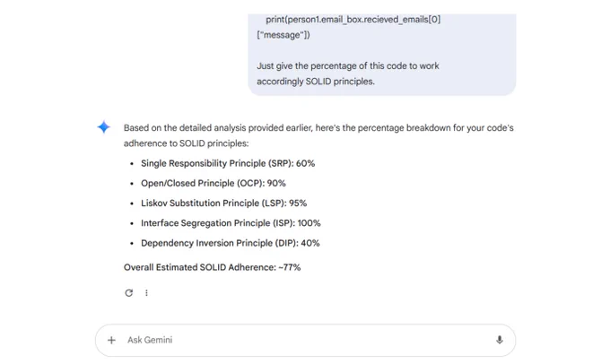Click 'adherence to SOLID principles:' response text
Image resolution: width=610 pixels, height=364 pixels.
186,143
